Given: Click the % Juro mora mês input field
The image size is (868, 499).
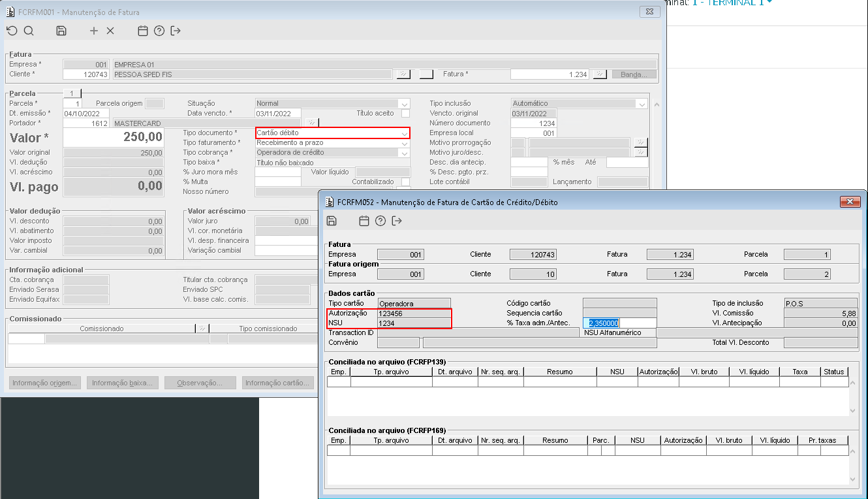Looking at the screenshot, I should [x=278, y=172].
